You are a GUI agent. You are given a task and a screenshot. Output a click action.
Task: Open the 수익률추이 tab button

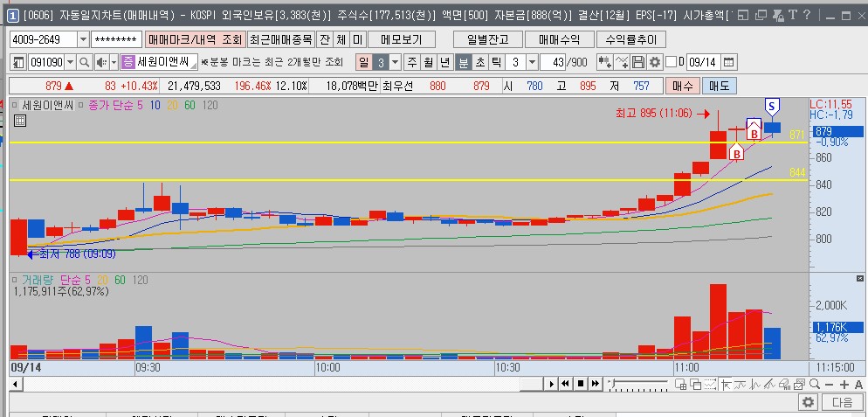pyautogui.click(x=631, y=39)
